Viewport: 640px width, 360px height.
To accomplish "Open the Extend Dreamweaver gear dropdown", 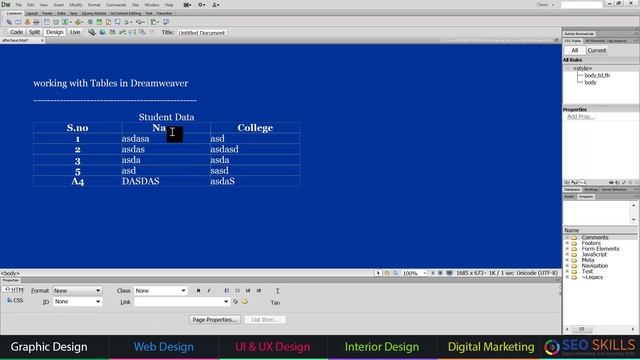I will tap(202, 5).
